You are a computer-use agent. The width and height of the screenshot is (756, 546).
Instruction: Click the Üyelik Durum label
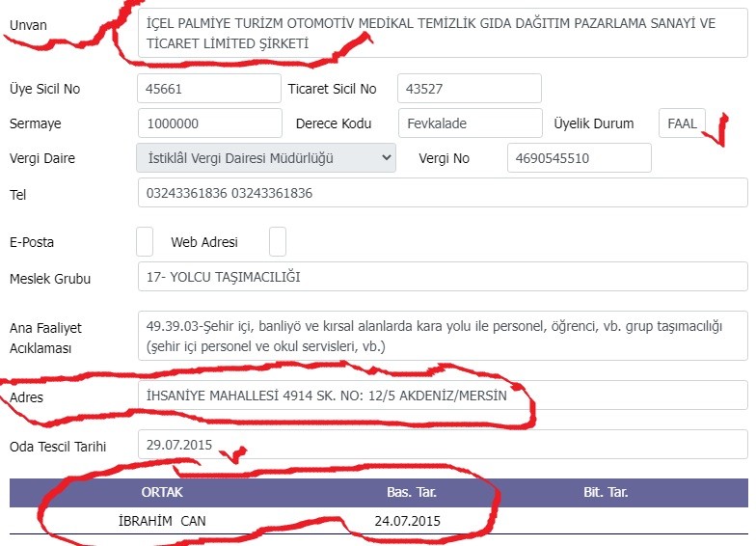coord(594,123)
